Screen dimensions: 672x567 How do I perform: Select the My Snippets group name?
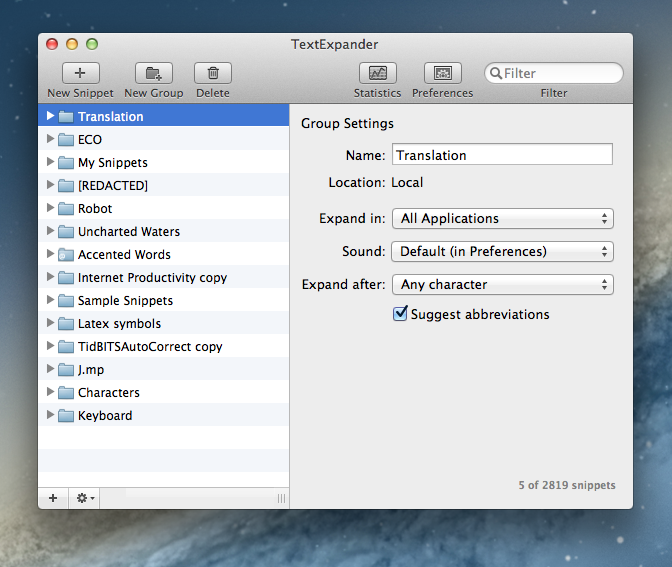pos(113,163)
